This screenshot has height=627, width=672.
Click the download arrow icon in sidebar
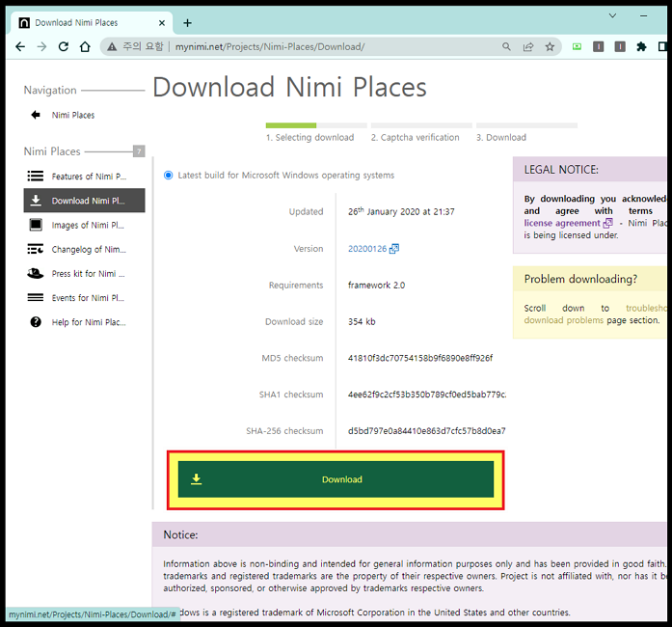(36, 201)
